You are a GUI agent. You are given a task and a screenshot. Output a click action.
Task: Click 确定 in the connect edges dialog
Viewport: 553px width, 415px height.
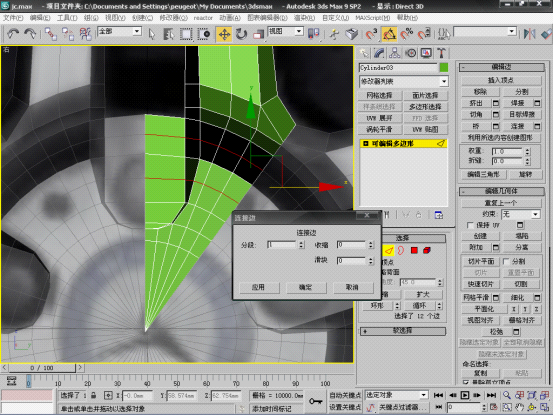305,287
